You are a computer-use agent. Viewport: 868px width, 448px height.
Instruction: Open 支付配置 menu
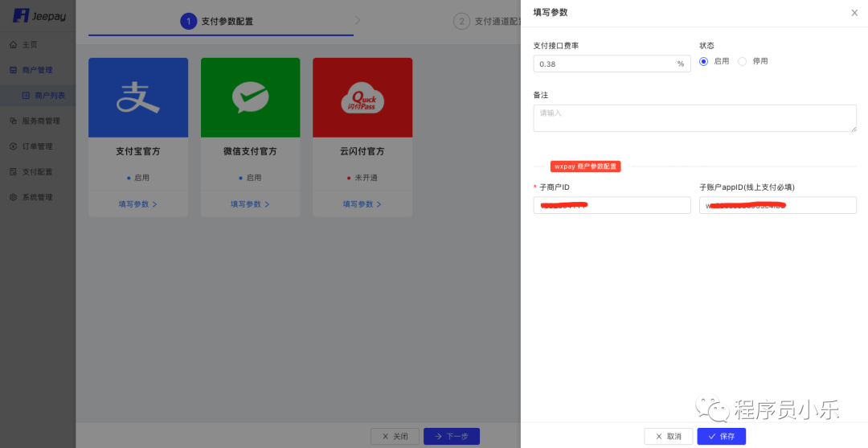[38, 171]
